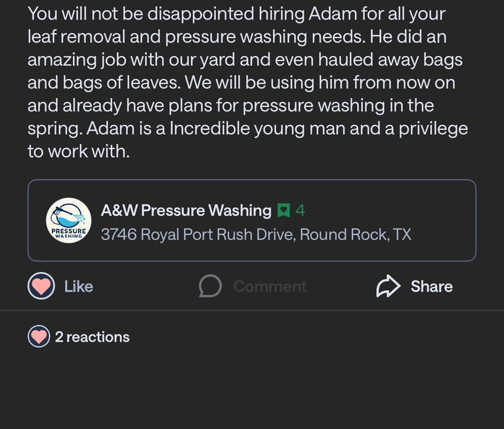
Task: Open the A&W Pressure Washing business name
Action: [186, 211]
